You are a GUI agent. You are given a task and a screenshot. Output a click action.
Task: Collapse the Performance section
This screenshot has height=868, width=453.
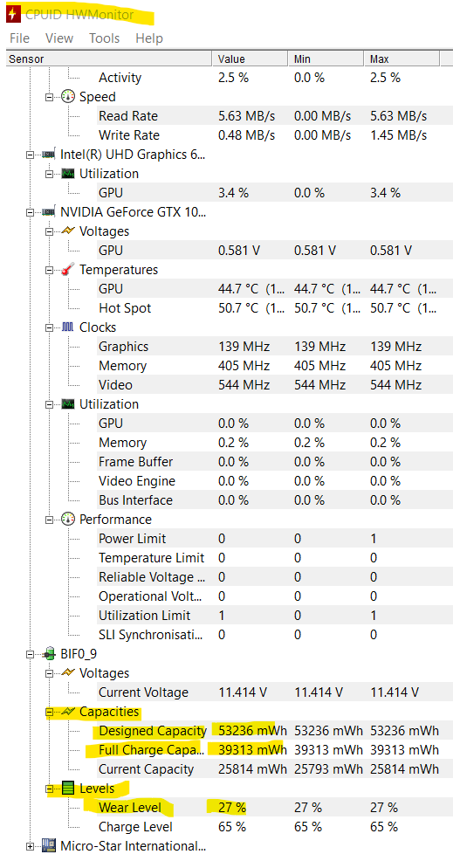49,520
